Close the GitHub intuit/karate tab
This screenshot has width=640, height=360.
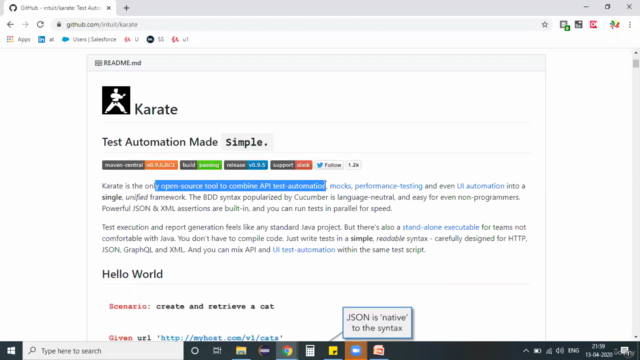tap(109, 8)
